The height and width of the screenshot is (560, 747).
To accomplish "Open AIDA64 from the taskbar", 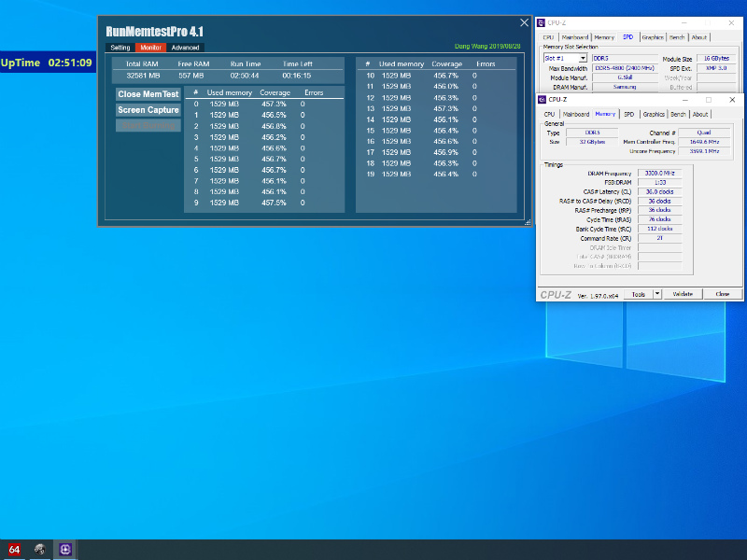I will pyautogui.click(x=14, y=550).
